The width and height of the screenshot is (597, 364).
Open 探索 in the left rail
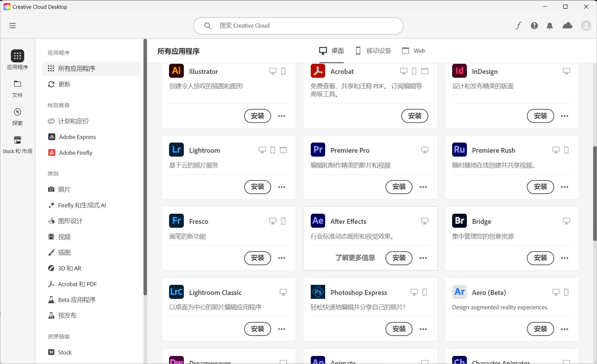tap(18, 117)
